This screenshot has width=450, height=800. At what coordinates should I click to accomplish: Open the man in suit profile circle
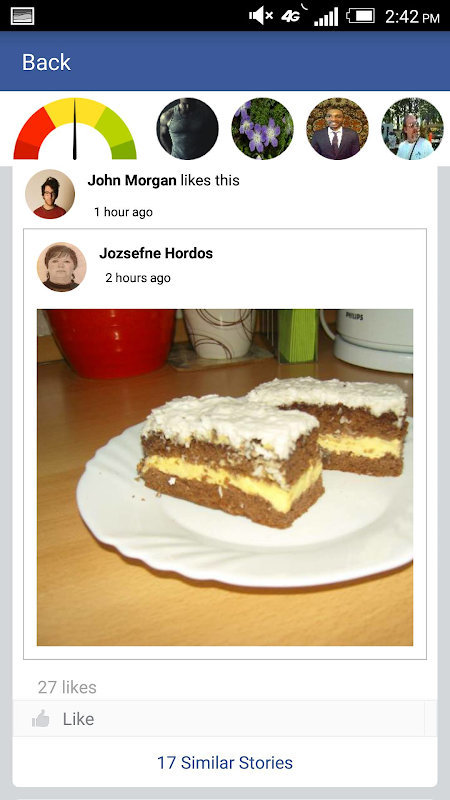pos(337,129)
